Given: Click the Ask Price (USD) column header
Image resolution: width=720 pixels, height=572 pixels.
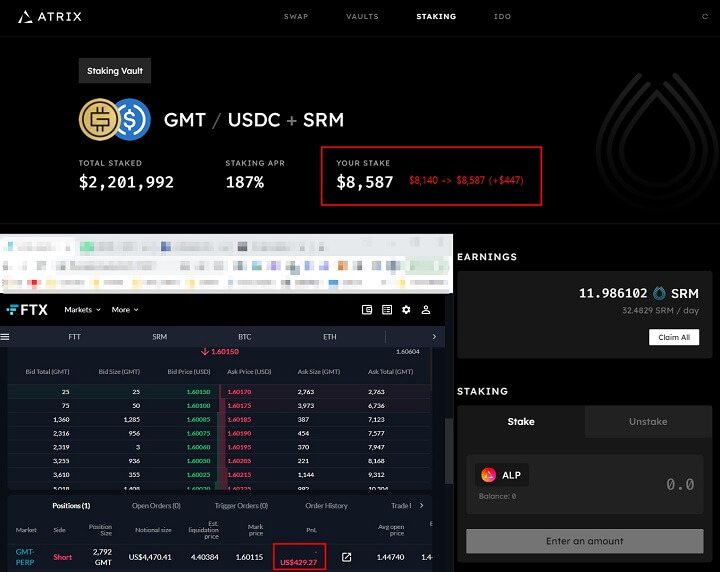Looking at the screenshot, I should pyautogui.click(x=249, y=371).
